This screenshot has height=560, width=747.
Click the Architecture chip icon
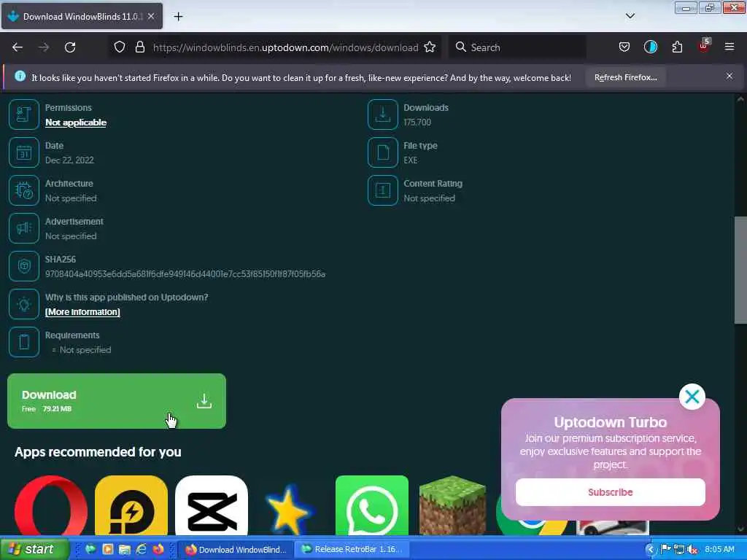24,190
